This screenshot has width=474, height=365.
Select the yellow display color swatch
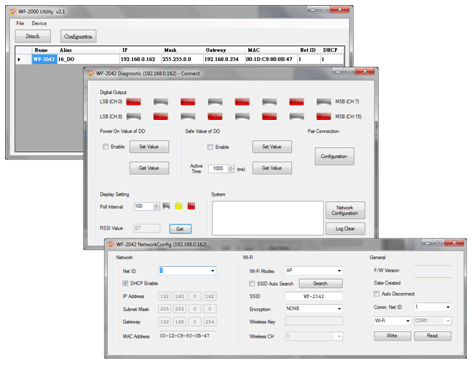179,206
